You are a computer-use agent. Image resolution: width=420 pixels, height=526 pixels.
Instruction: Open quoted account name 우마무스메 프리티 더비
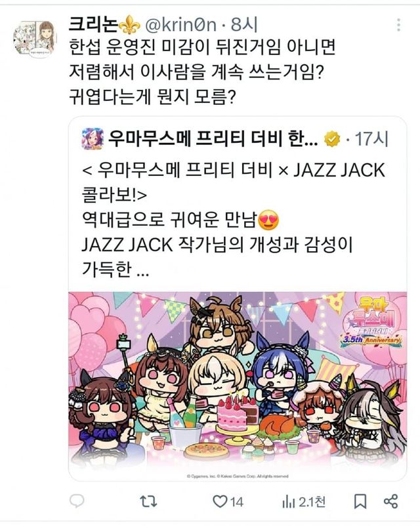click(213, 138)
